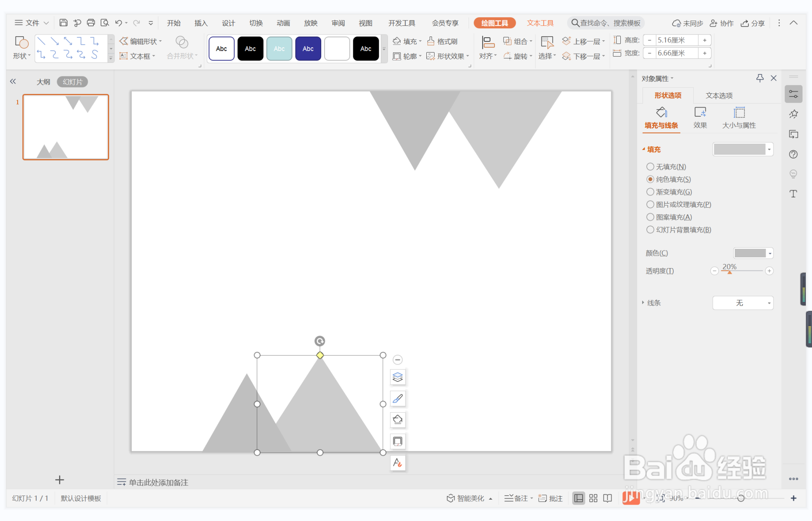Open the 形状 shapes gallery button

[21, 48]
